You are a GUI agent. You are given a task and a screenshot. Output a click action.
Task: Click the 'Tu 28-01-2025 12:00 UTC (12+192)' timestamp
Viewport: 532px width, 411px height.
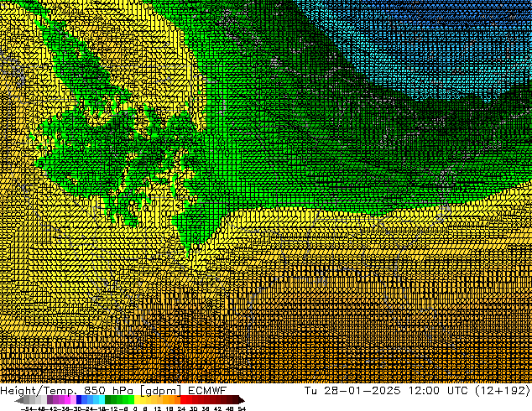pyautogui.click(x=417, y=391)
